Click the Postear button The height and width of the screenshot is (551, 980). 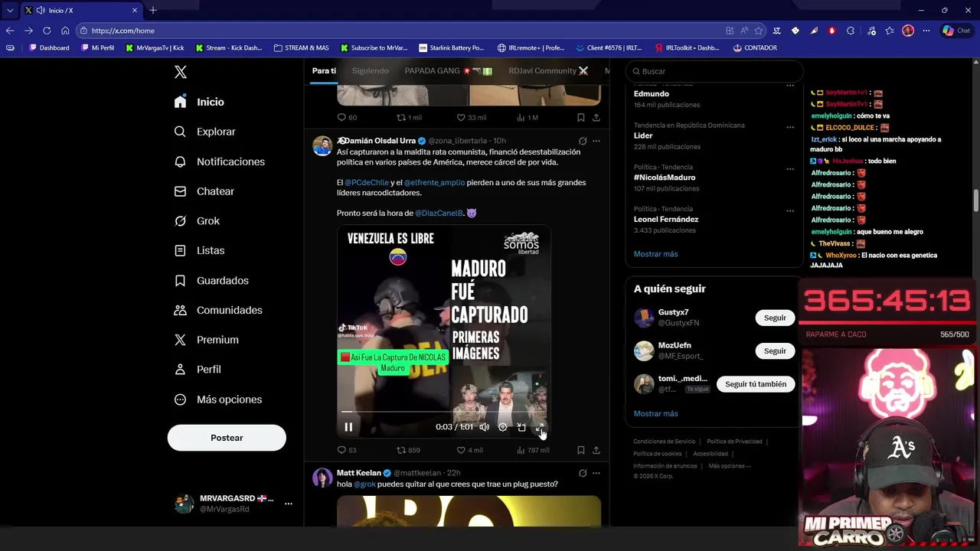coord(227,438)
